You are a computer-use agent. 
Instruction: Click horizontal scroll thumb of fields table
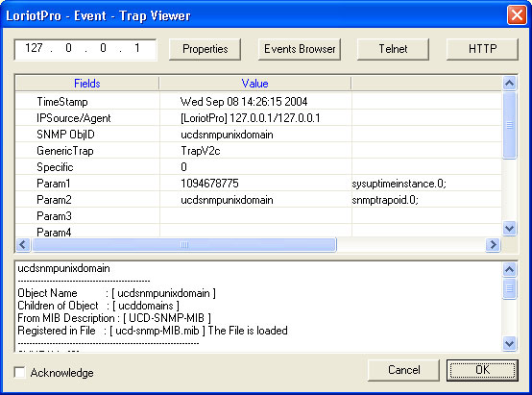coord(183,244)
